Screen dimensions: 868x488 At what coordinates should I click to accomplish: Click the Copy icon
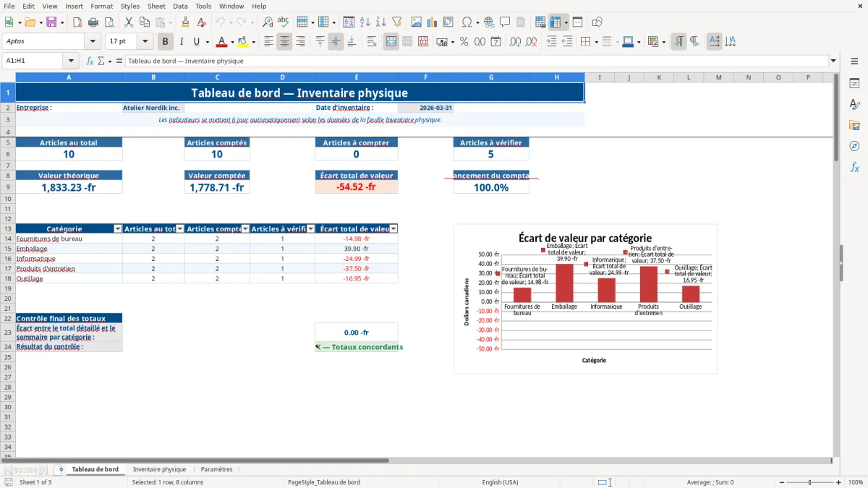[143, 22]
